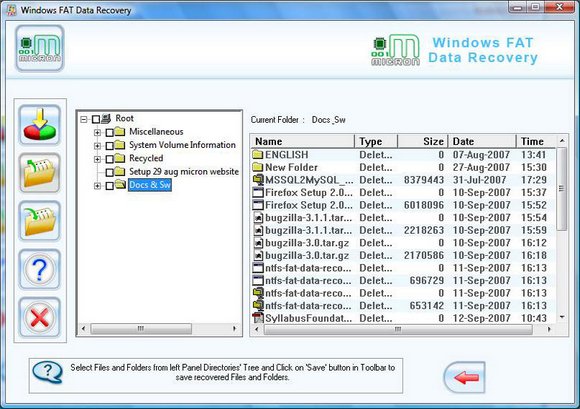The width and height of the screenshot is (580, 409).
Task: Open help using the question mark icon
Action: pyautogui.click(x=40, y=269)
